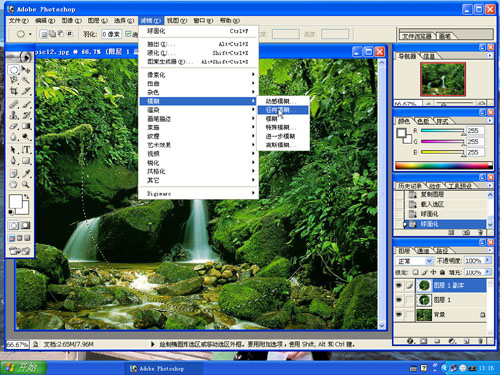Image resolution: width=500 pixels, height=375 pixels.
Task: Hide the 背景 layer eye
Action: [x=399, y=315]
